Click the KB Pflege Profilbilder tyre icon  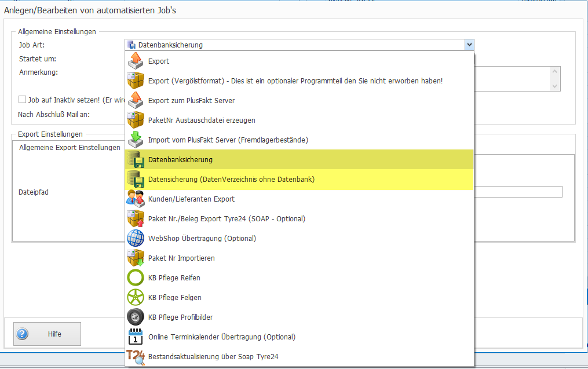[136, 317]
